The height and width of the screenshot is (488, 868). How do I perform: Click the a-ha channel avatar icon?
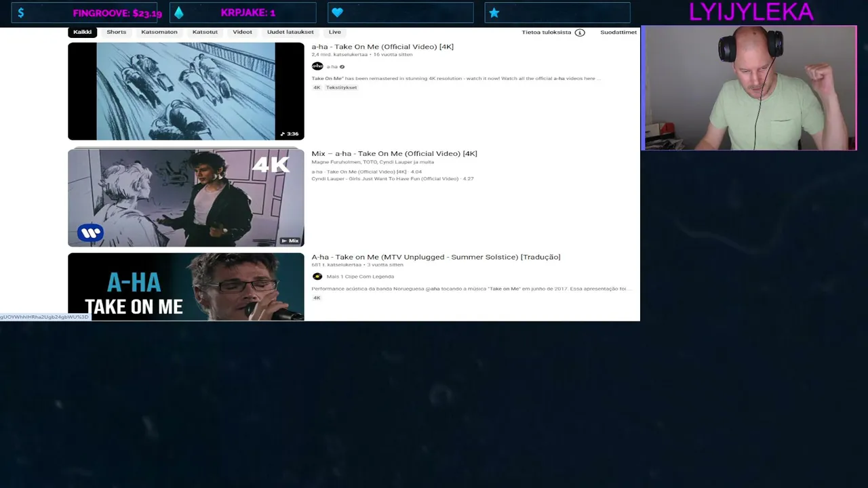317,66
